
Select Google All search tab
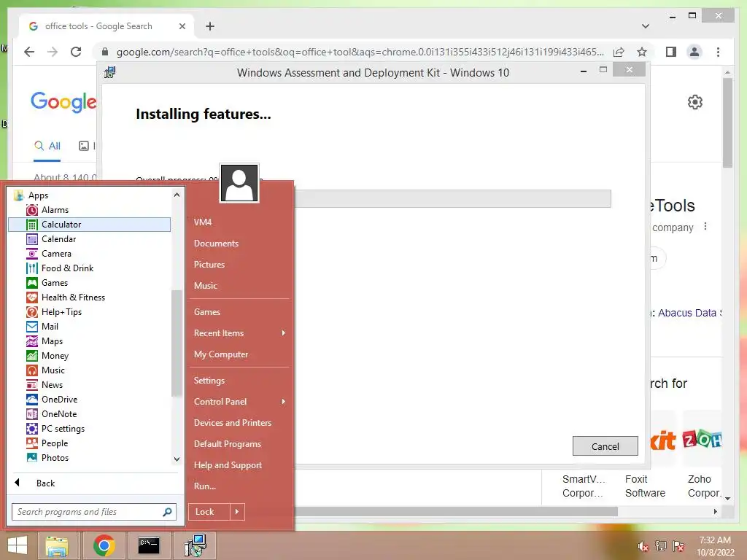click(47, 146)
